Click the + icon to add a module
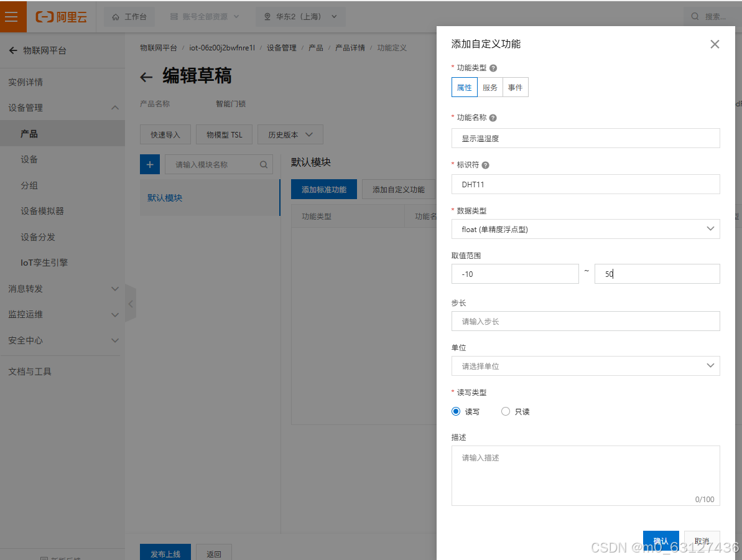742x560 pixels. click(x=149, y=164)
